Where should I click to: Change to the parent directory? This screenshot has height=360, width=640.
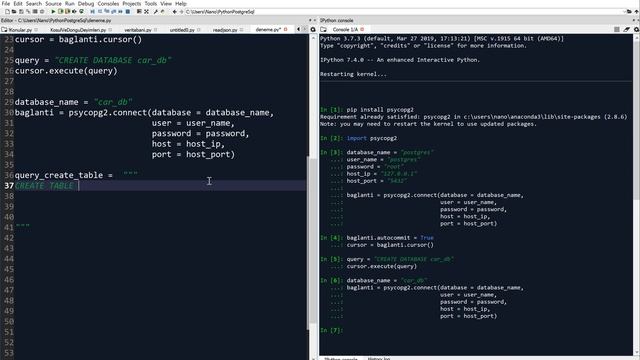(636, 12)
